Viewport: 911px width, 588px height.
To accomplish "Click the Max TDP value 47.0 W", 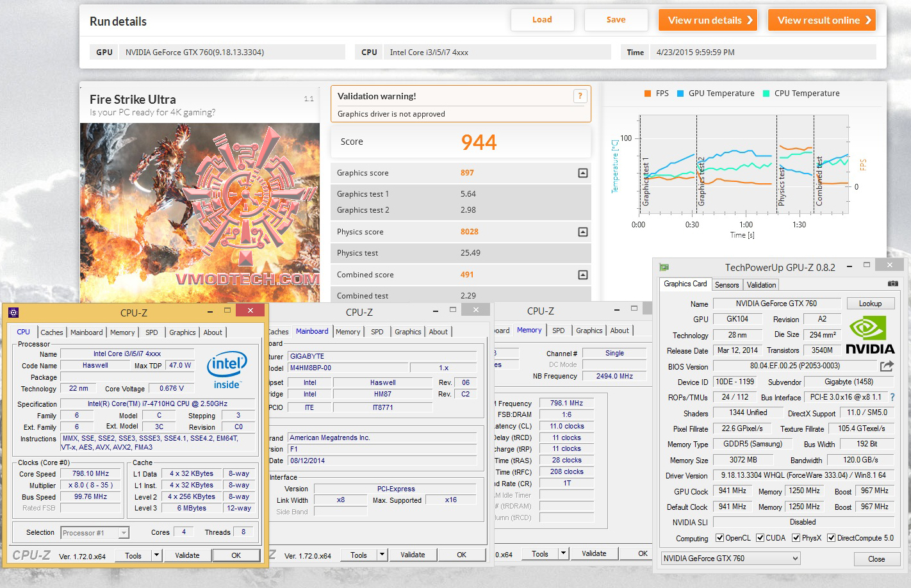I will tap(180, 366).
